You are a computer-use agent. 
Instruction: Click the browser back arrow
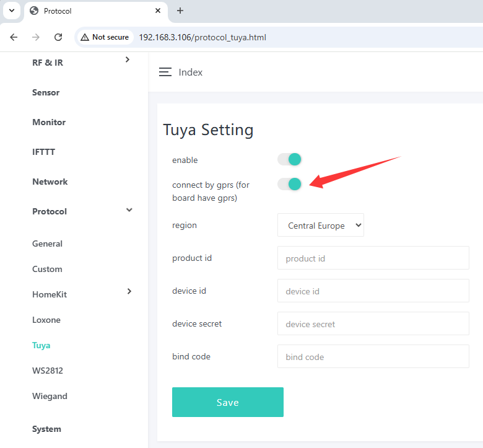pos(14,37)
